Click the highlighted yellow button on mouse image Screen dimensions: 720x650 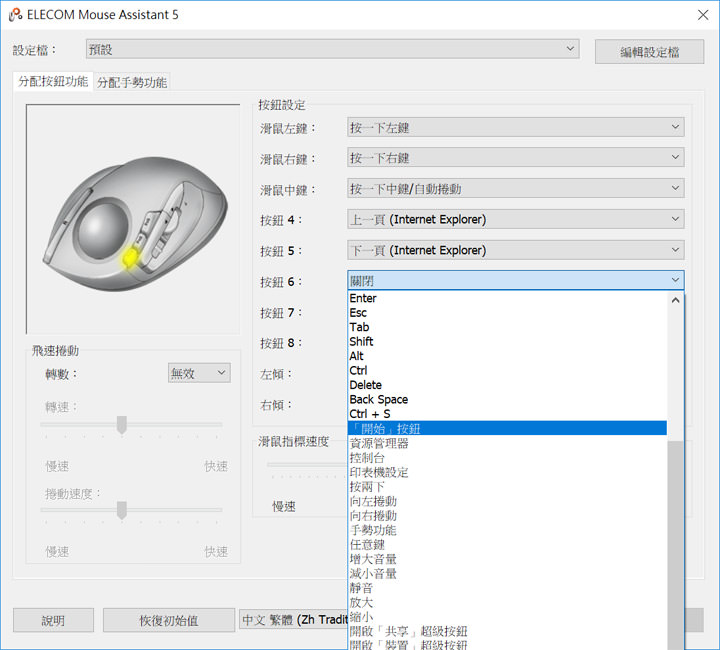click(x=130, y=258)
